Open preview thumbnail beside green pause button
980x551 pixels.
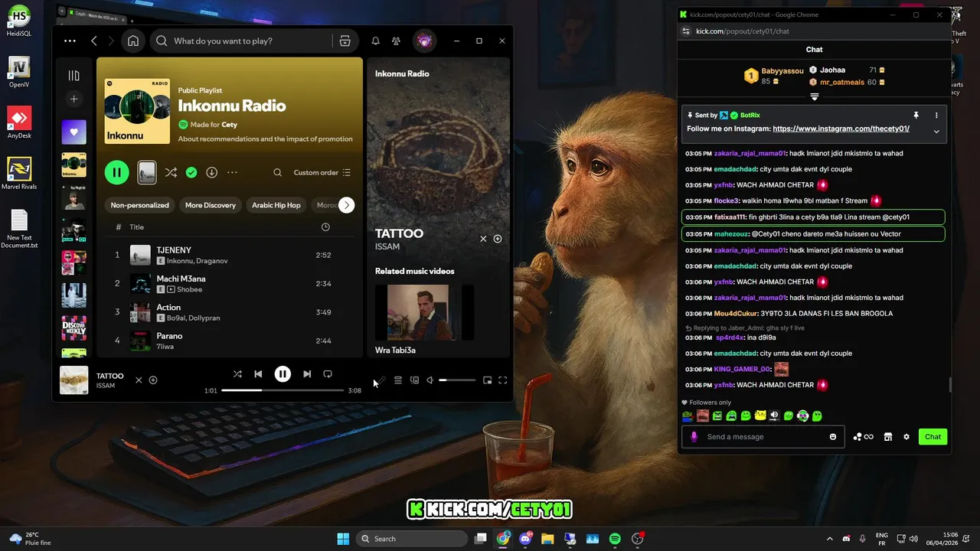[x=147, y=172]
